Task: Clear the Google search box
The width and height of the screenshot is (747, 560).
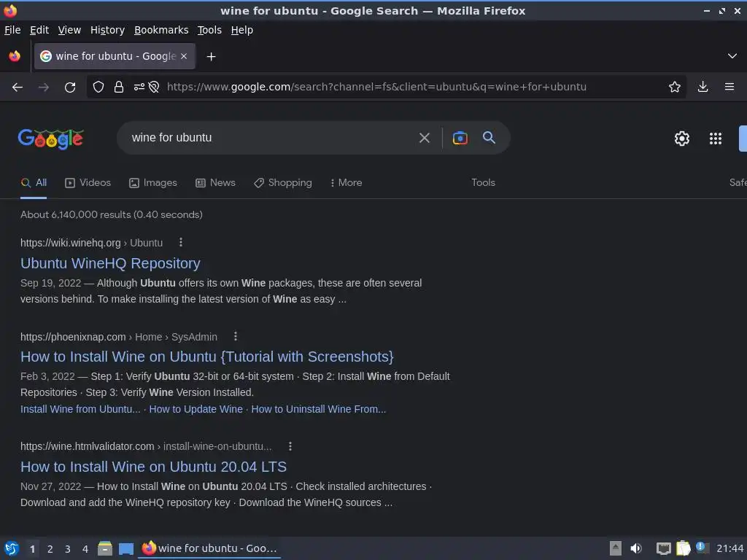Action: tap(424, 138)
